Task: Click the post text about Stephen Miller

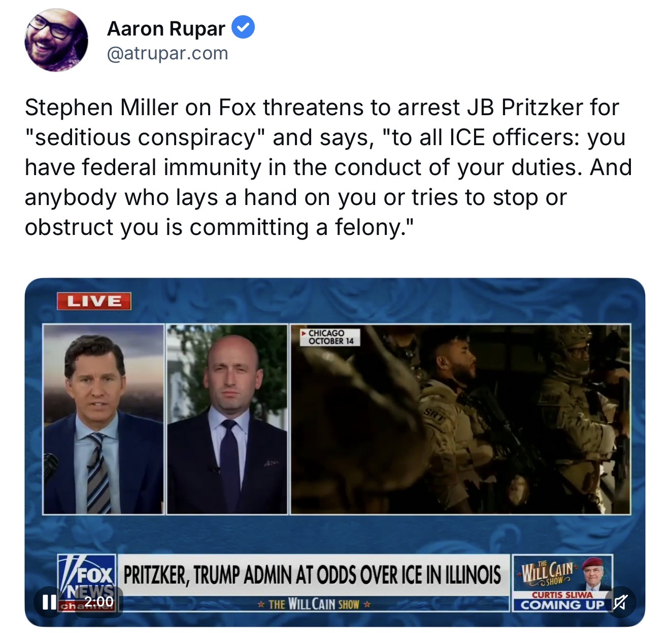Action: (328, 167)
